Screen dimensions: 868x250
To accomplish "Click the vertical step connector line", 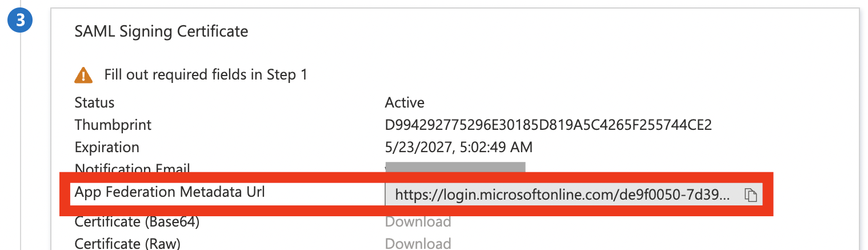I will coord(21,143).
